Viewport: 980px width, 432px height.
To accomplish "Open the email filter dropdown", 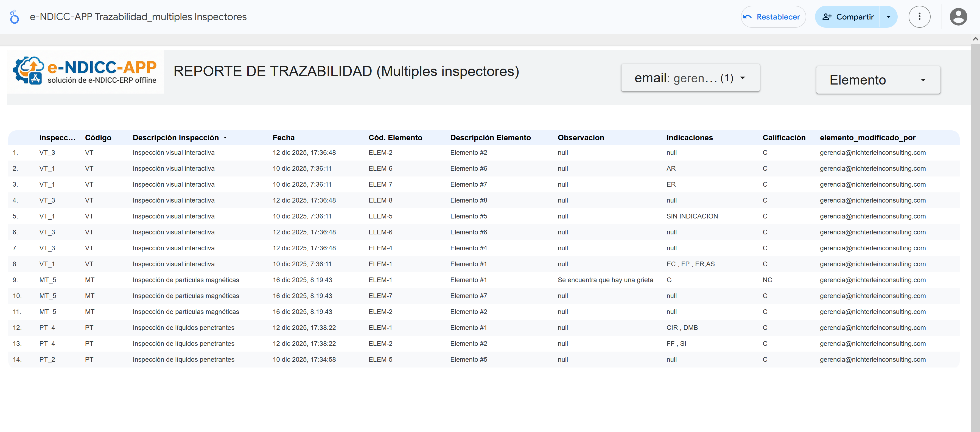I will pyautogui.click(x=690, y=78).
